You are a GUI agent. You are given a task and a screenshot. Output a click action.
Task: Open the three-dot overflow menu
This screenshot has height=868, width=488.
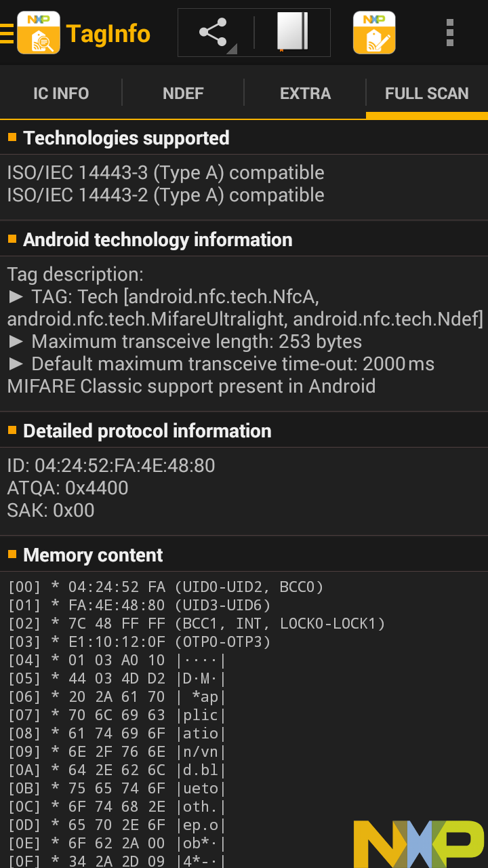[x=450, y=33]
